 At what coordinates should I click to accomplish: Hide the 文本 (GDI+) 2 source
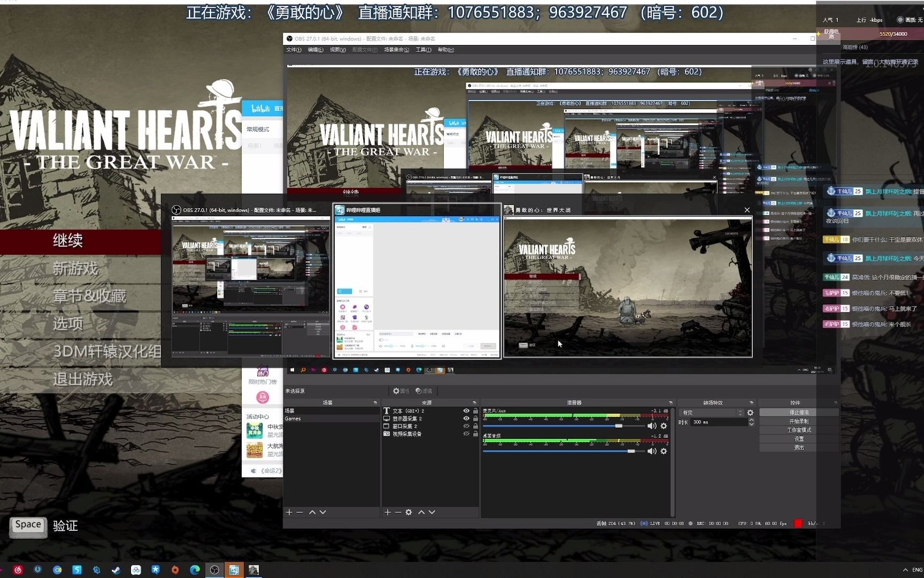tap(466, 410)
